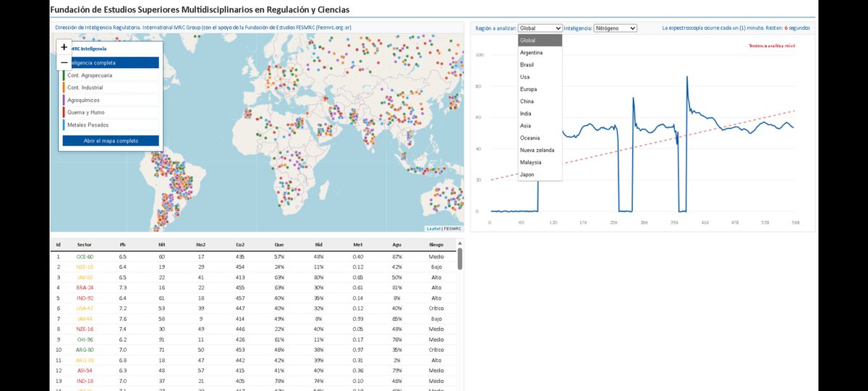Click the Hid column header
868x391 pixels.
(318, 245)
